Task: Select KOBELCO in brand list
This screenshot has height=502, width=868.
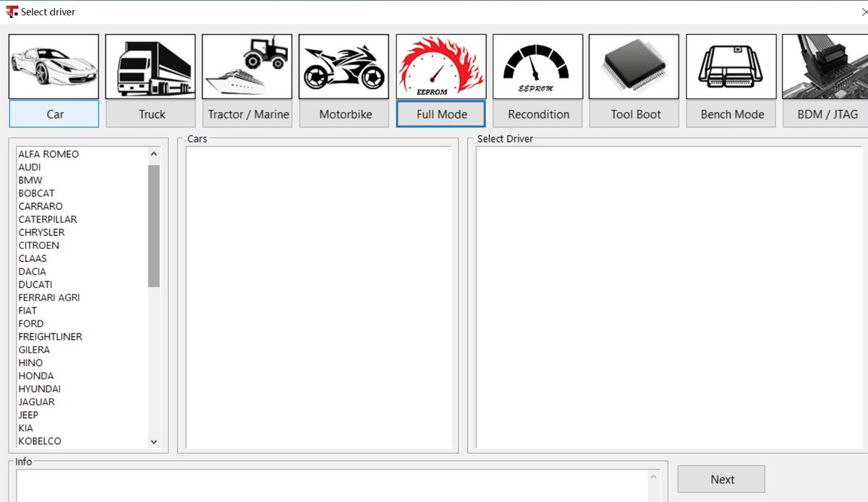Action: [x=40, y=441]
